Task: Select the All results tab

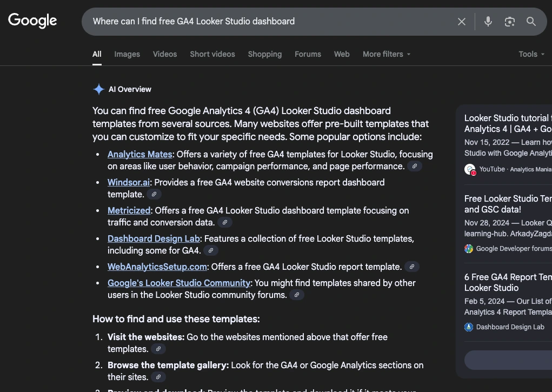Action: (97, 54)
